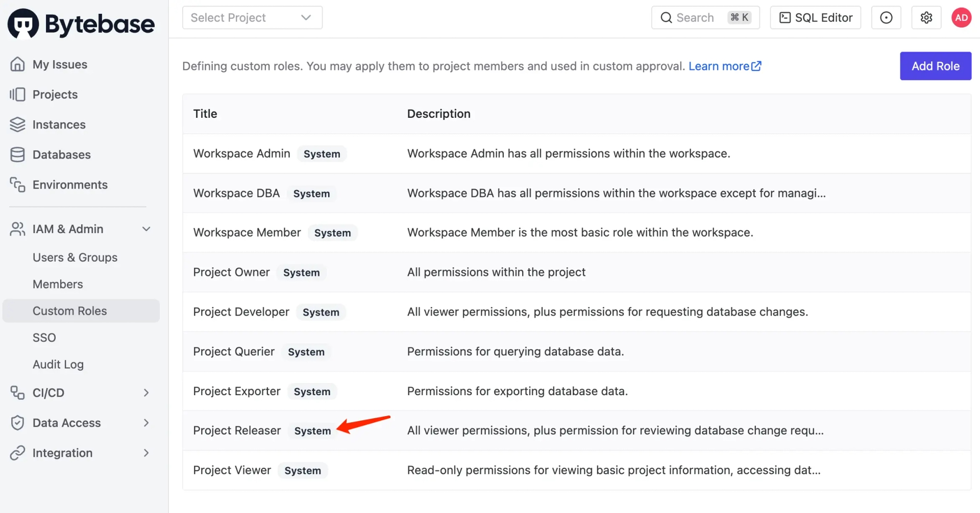Click the Select Project chevron arrow
Screen dimensions: 980x513
click(306, 18)
